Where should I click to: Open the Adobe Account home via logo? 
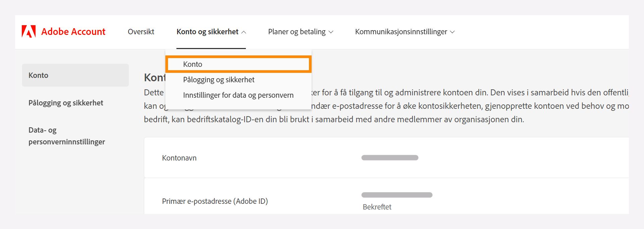click(x=64, y=32)
